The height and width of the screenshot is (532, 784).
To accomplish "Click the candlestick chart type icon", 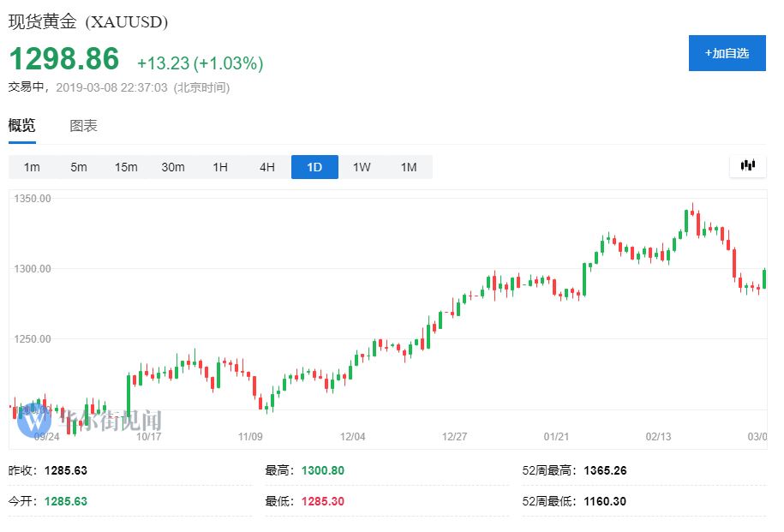I will click(x=747, y=166).
